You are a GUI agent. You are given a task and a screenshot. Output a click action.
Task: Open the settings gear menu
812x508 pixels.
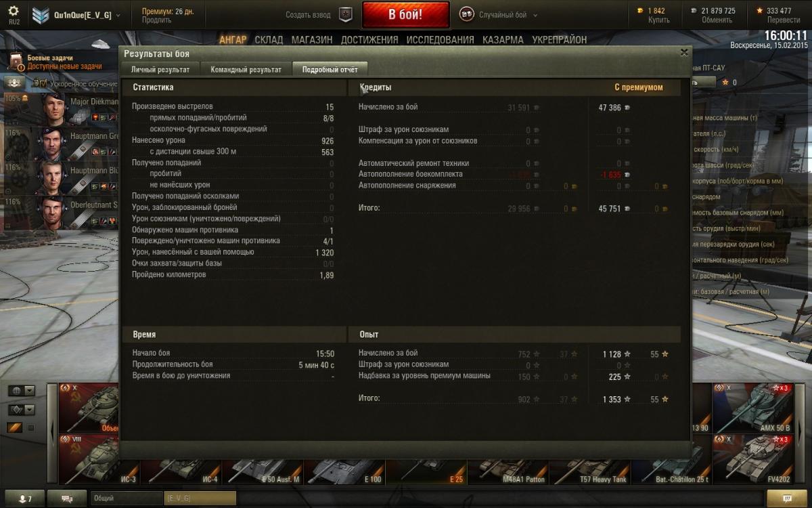(x=14, y=12)
